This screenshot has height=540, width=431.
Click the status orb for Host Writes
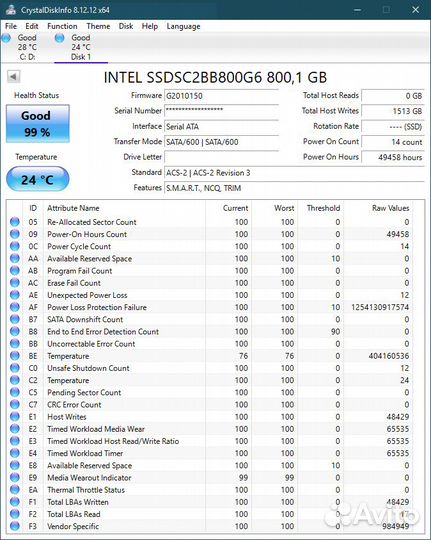(14, 417)
